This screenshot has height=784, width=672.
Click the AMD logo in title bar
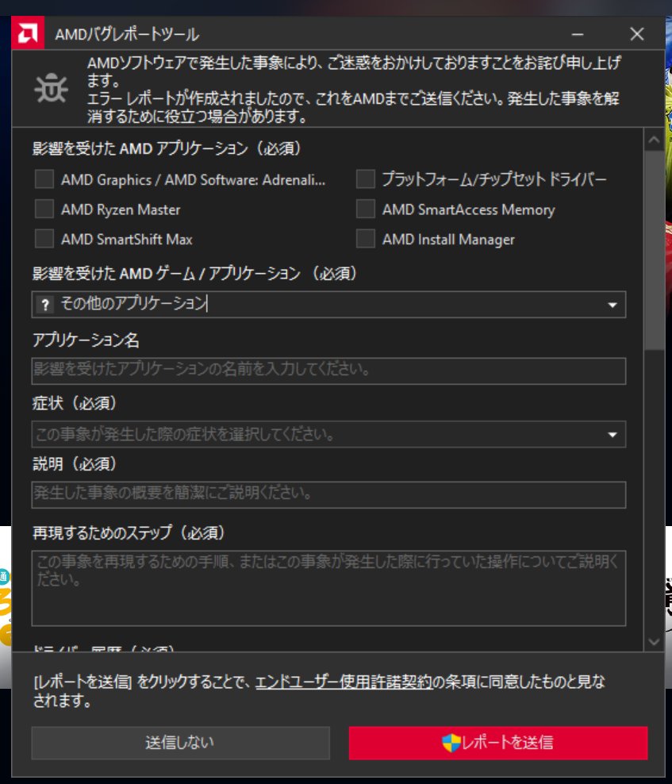point(28,33)
